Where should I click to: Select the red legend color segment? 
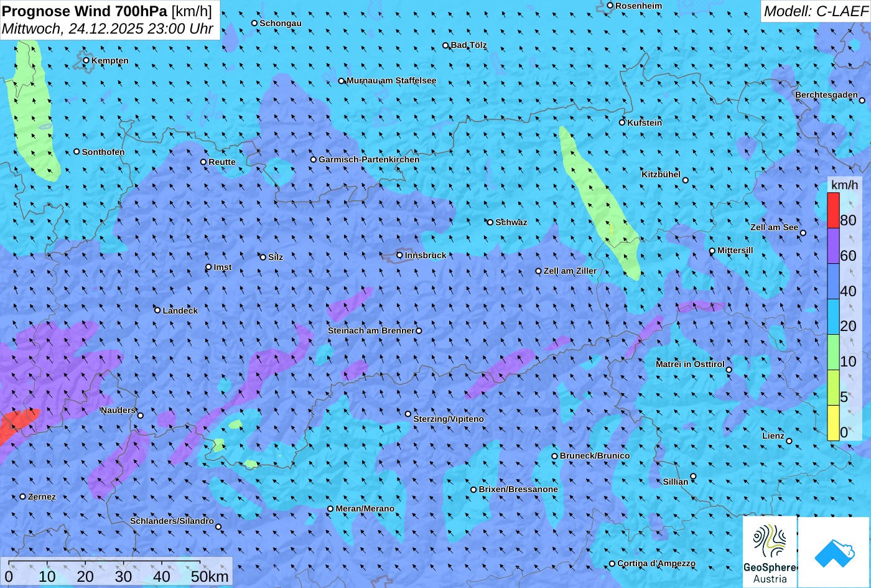click(833, 210)
